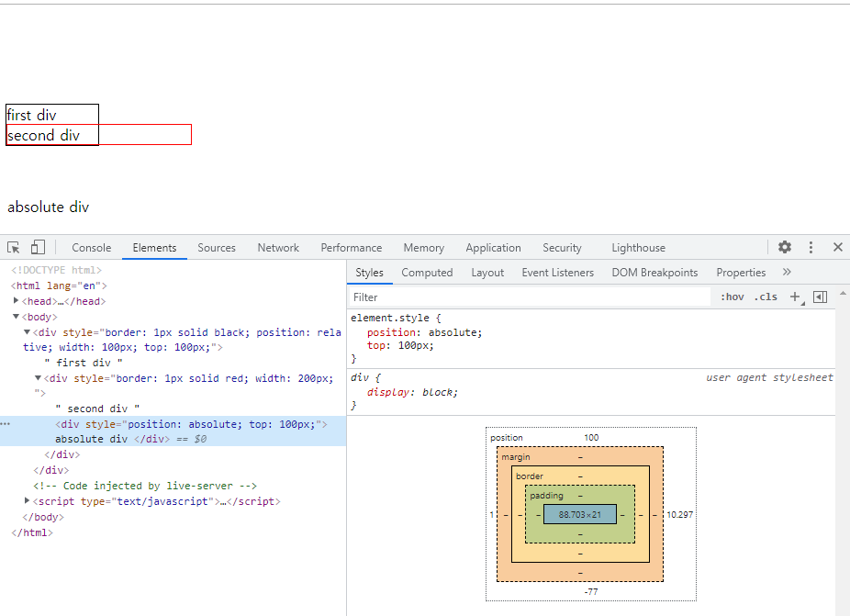Viewport: 850px width, 616px height.
Task: Edit the position: absolute declaration value
Action: coord(453,332)
